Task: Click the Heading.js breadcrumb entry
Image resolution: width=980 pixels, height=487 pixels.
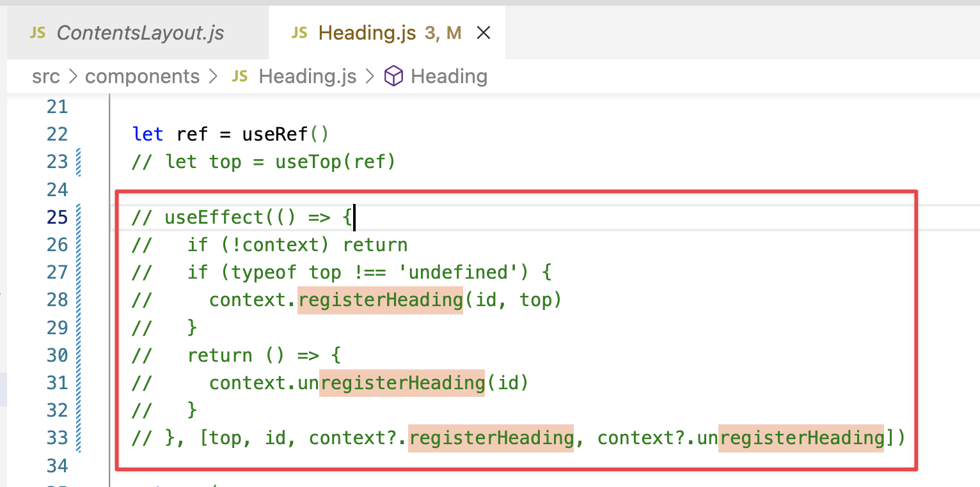Action: coord(307,76)
